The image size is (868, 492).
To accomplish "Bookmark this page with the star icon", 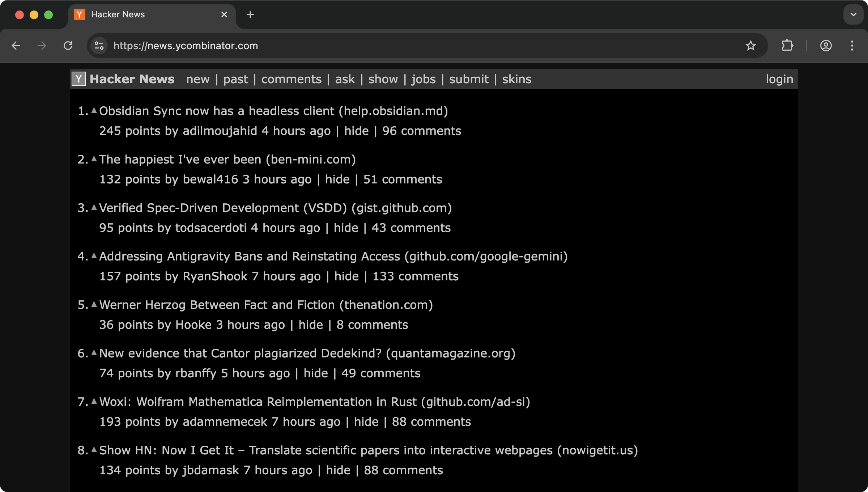I will (x=750, y=46).
